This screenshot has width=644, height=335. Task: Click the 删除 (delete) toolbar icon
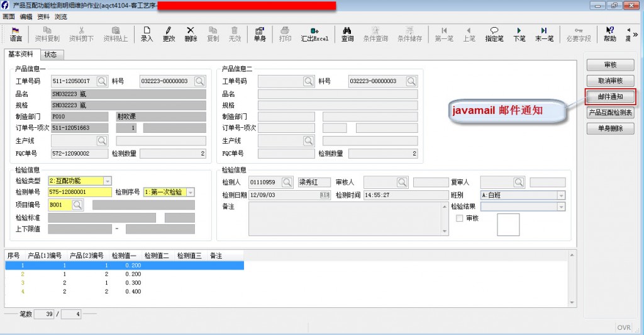coord(191,33)
